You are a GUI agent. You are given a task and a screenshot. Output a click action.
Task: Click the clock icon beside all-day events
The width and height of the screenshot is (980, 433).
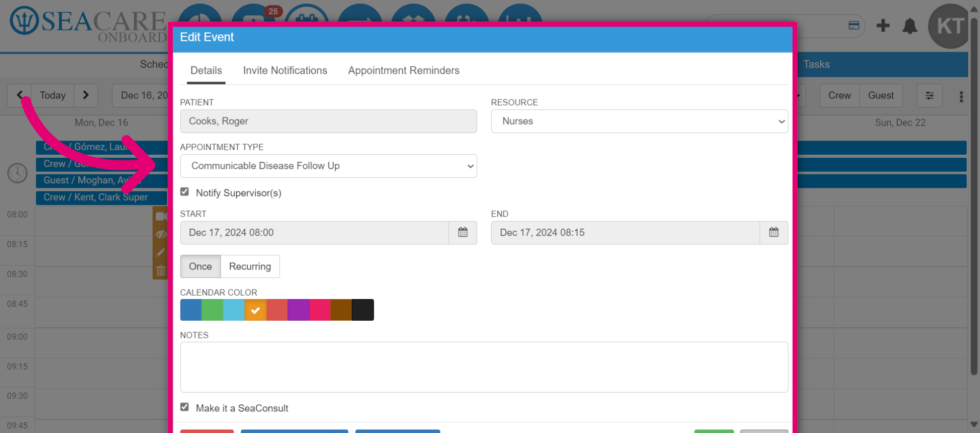[17, 173]
